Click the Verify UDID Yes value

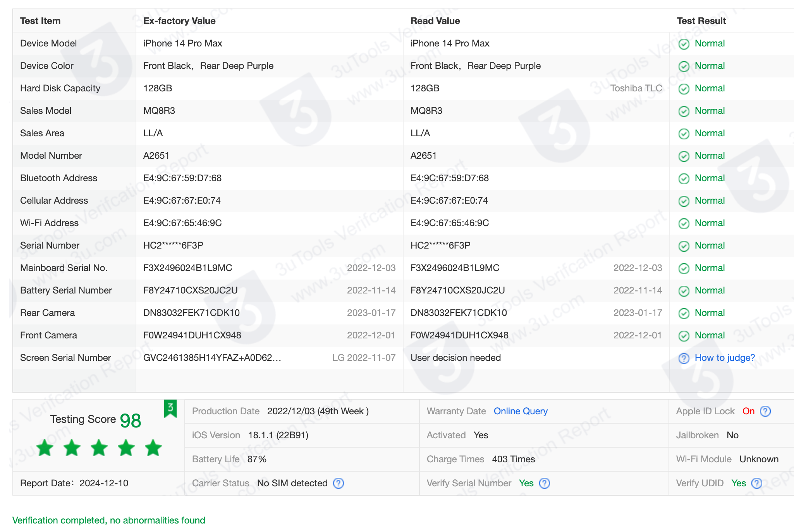click(x=739, y=483)
